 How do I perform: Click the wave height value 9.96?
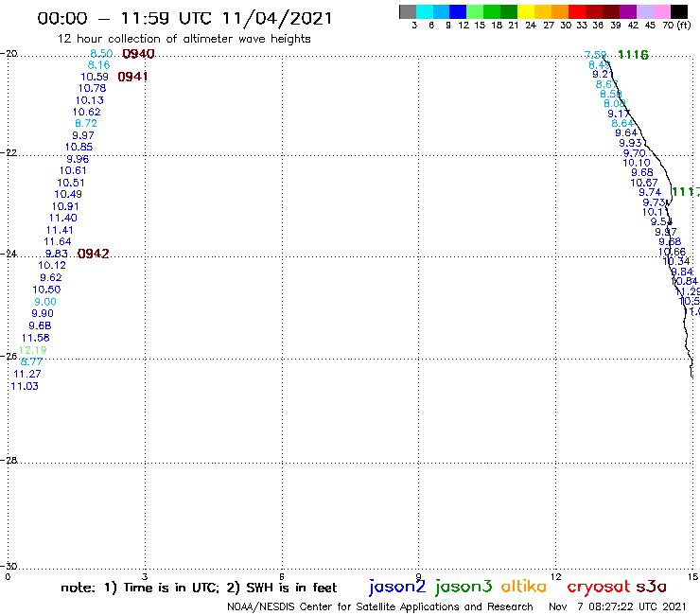(78, 159)
